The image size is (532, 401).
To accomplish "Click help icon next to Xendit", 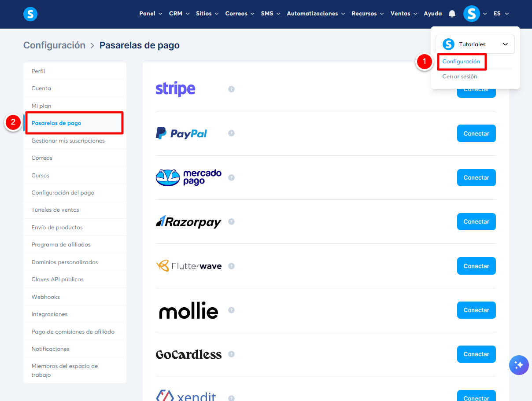I will tap(231, 398).
